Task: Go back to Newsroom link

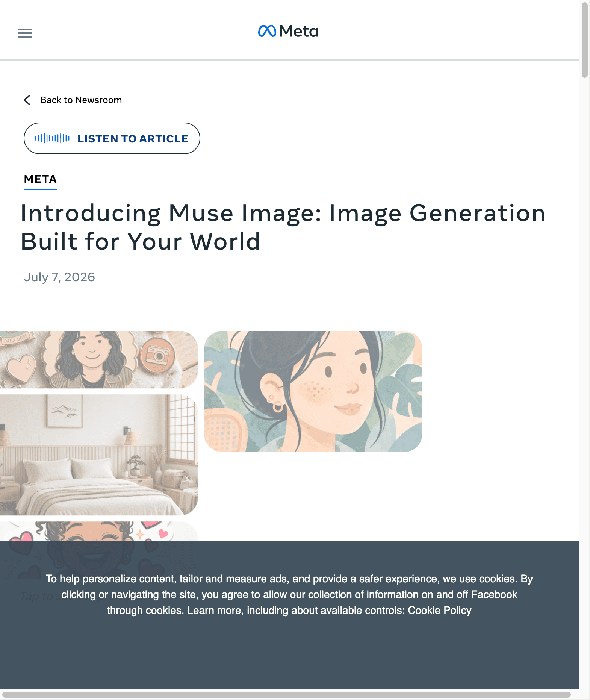Action: pos(81,100)
